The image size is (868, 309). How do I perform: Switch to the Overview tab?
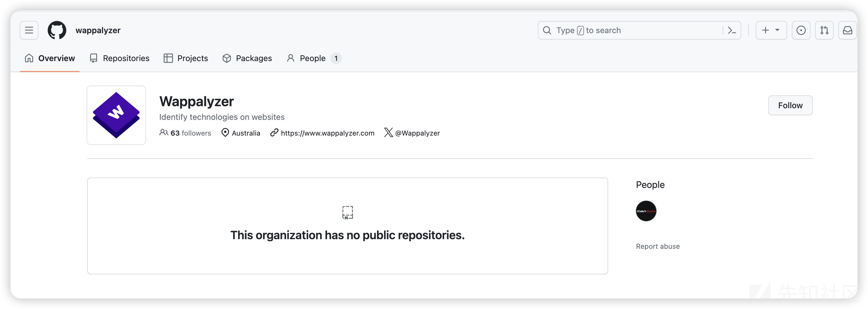(50, 58)
